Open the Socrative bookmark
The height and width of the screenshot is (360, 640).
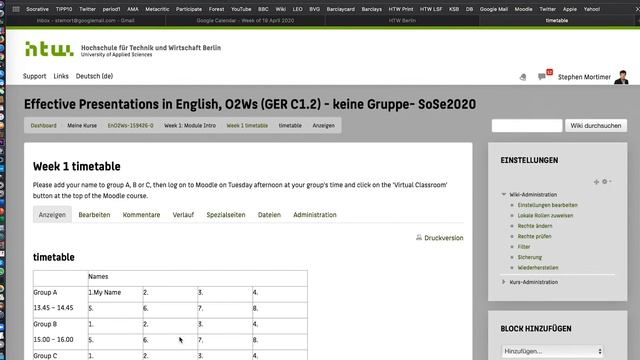click(x=37, y=9)
